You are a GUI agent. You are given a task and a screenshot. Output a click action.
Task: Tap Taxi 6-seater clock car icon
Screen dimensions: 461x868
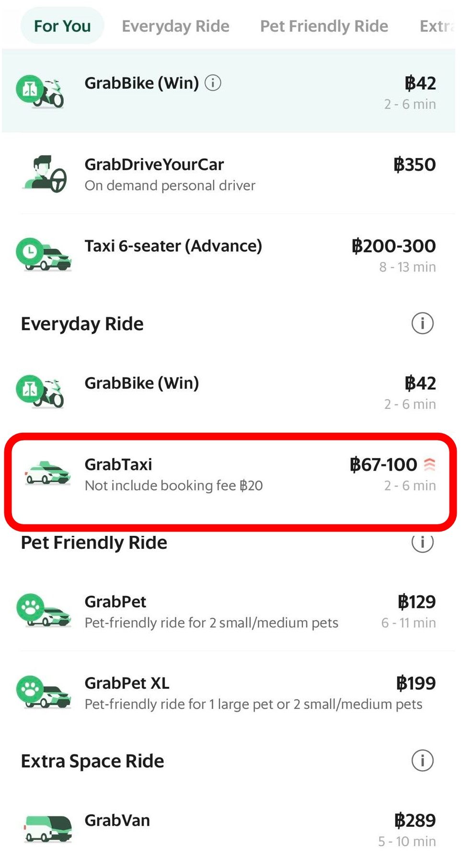pos(44,254)
